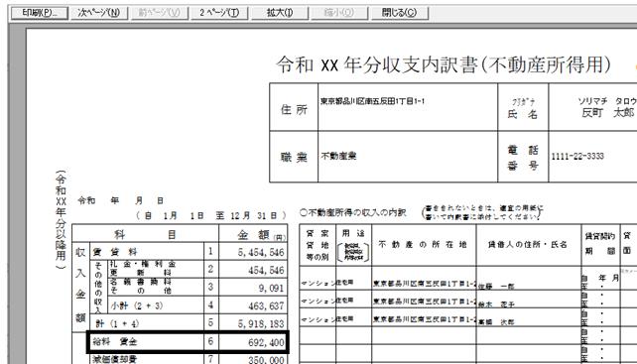
Task: Click the 名義書換料 amount 9,091
Action: click(271, 288)
